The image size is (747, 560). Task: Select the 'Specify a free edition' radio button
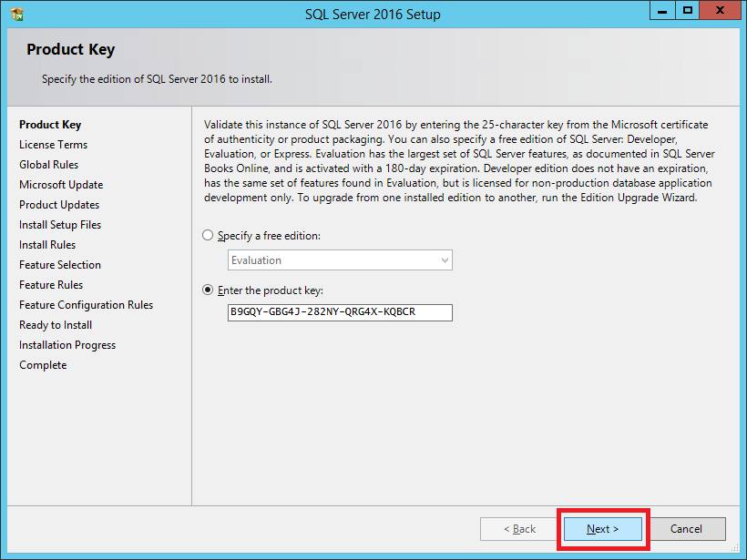209,236
